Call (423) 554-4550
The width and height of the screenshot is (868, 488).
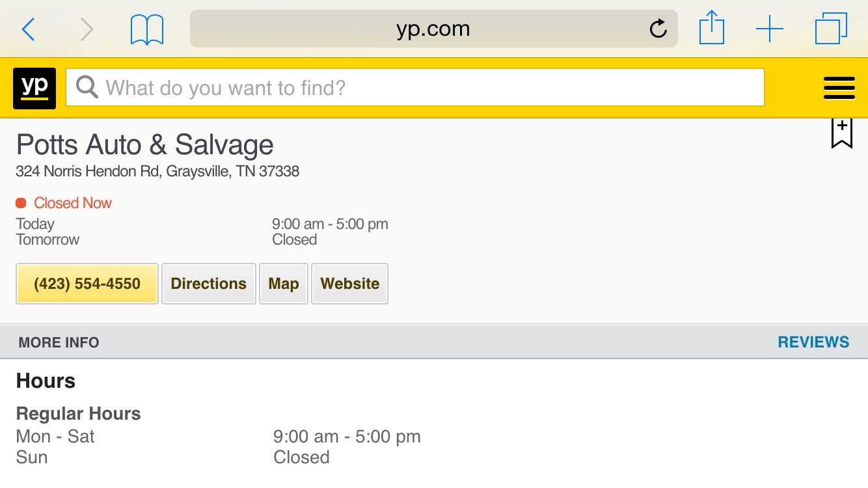click(x=87, y=284)
